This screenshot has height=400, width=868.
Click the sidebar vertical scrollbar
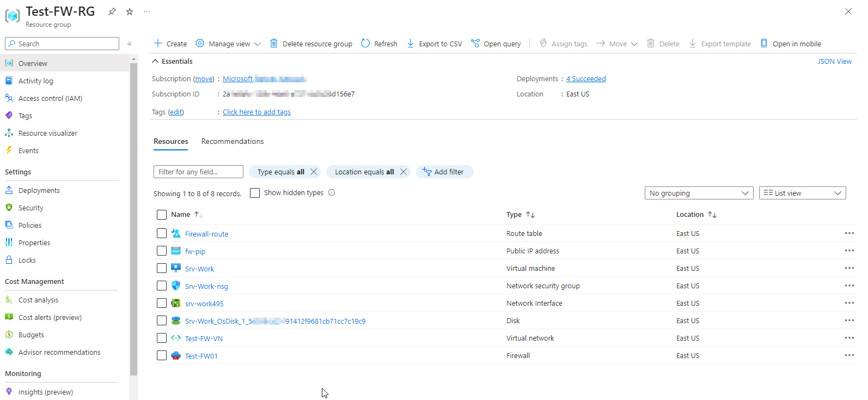coord(134,218)
